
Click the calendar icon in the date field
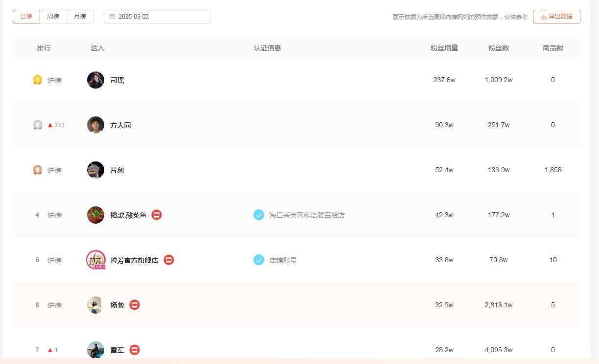point(111,16)
